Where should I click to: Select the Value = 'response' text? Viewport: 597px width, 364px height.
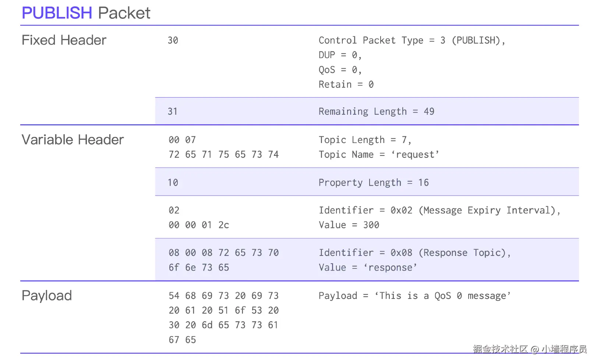pyautogui.click(x=368, y=268)
